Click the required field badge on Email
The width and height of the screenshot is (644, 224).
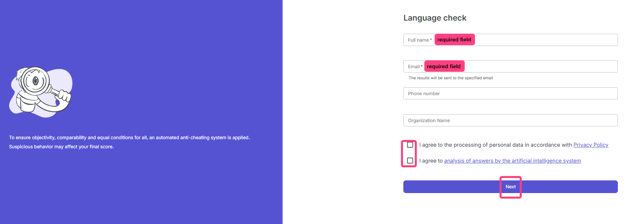click(444, 66)
